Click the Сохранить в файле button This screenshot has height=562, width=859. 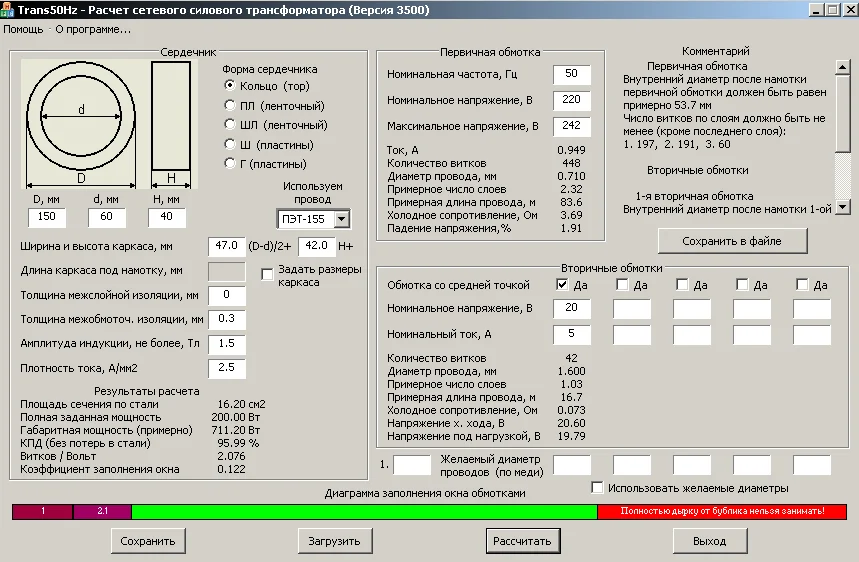pos(732,241)
